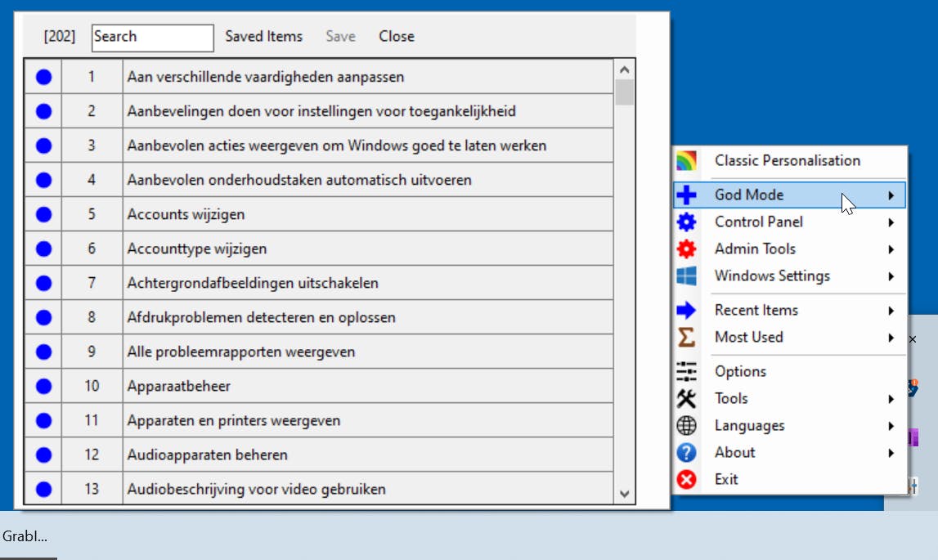Click blue dot beside Accounttype wijzigen
938x560 pixels.
(x=43, y=249)
